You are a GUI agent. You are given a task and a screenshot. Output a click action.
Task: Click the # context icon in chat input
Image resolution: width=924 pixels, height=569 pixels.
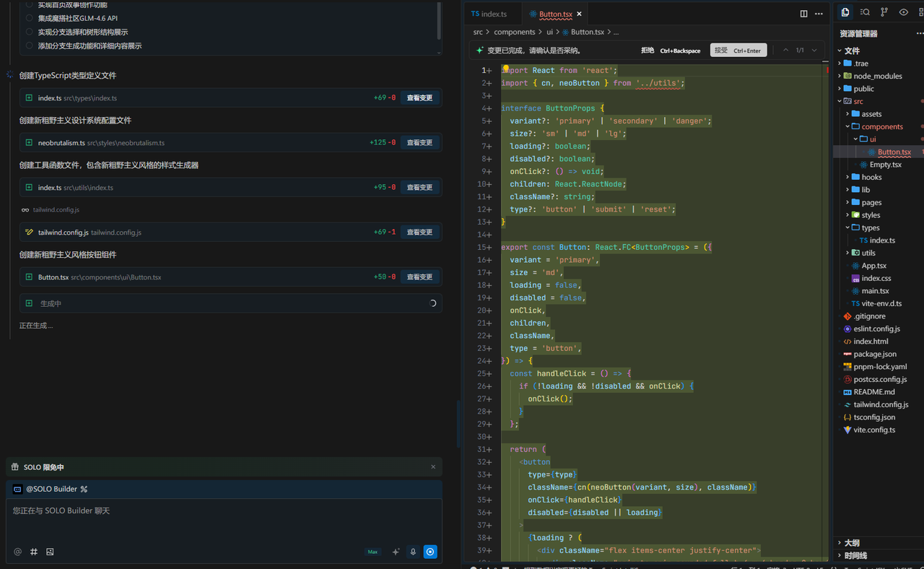pyautogui.click(x=34, y=552)
